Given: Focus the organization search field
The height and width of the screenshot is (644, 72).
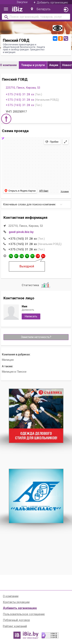Looking at the screenshot, I should click(x=36, y=17).
